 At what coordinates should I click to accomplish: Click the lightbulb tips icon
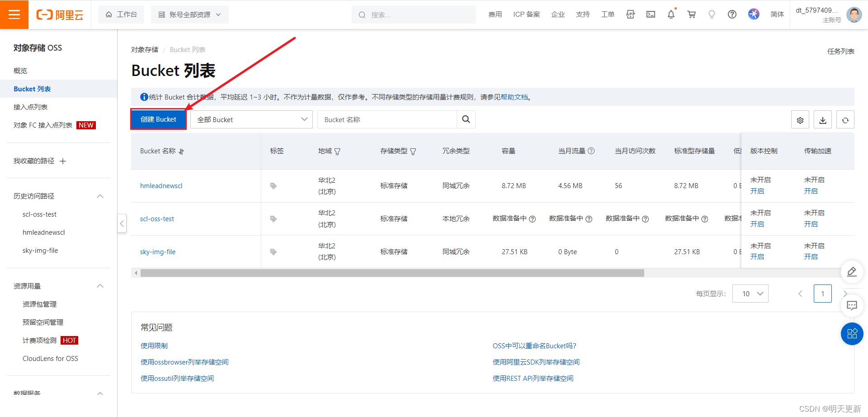(x=712, y=14)
